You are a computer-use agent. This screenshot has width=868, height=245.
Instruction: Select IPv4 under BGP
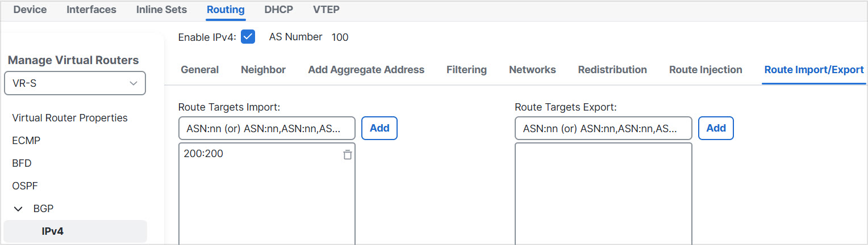point(53,231)
